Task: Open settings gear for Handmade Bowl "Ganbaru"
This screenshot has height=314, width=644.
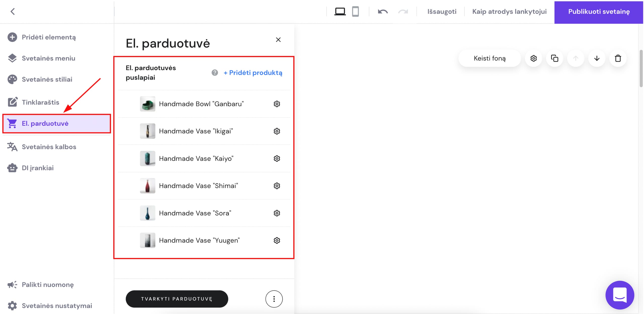Action: point(277,104)
